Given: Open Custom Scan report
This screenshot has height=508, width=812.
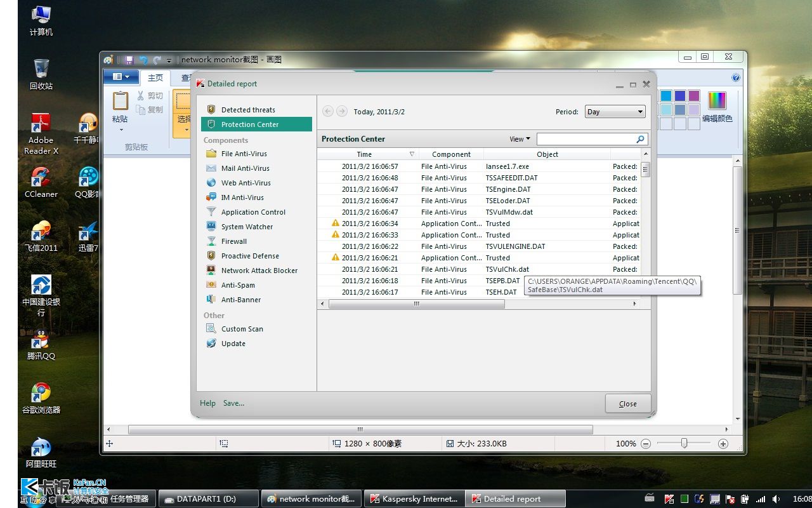Looking at the screenshot, I should point(242,329).
